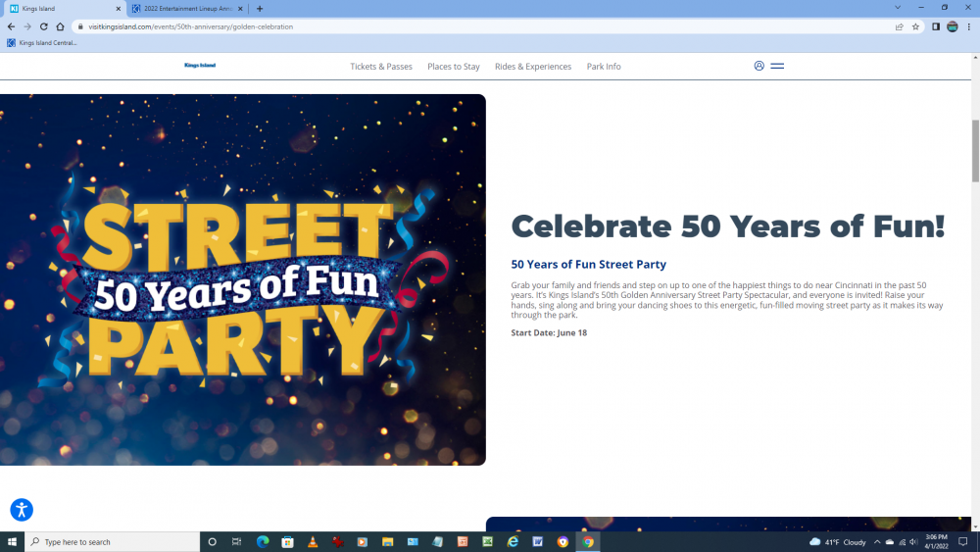Click the user account icon
Image resolution: width=980 pixels, height=552 pixels.
pyautogui.click(x=759, y=66)
